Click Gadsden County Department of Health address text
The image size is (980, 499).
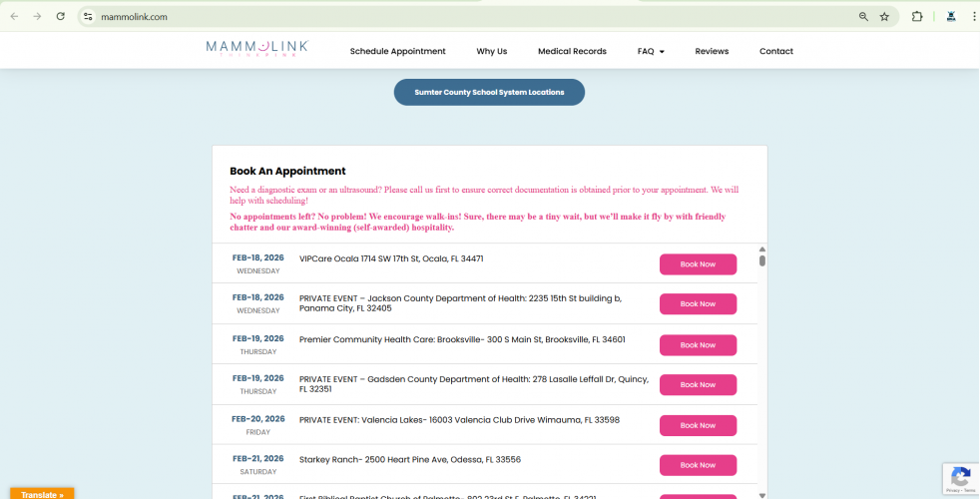pyautogui.click(x=474, y=384)
